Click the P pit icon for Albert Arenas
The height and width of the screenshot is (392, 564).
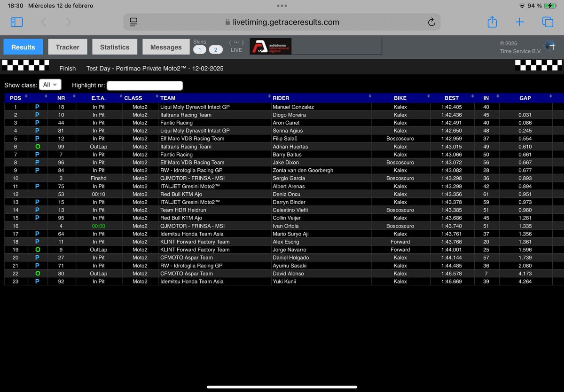(38, 186)
